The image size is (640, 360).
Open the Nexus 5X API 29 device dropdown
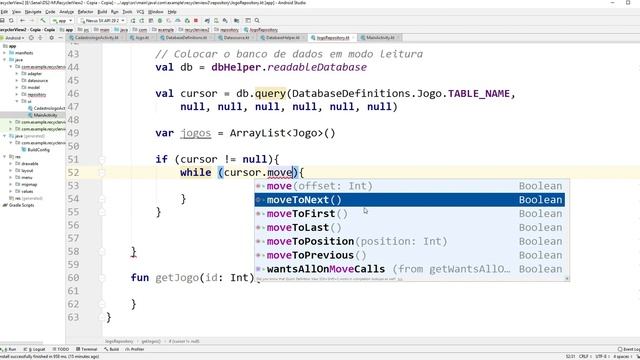coord(102,20)
